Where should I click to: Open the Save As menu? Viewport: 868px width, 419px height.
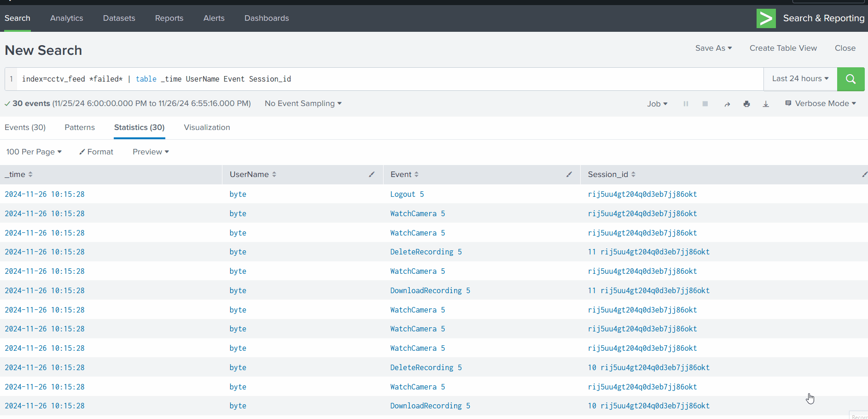pyautogui.click(x=713, y=48)
